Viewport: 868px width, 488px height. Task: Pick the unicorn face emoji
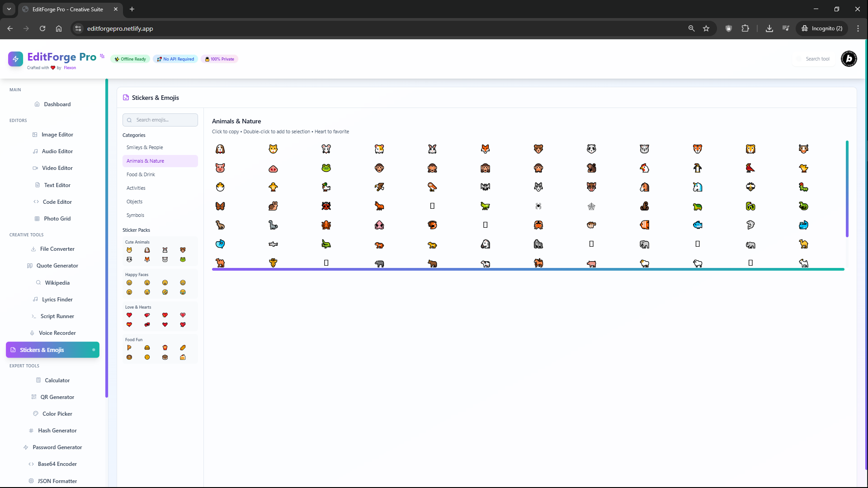[698, 187]
